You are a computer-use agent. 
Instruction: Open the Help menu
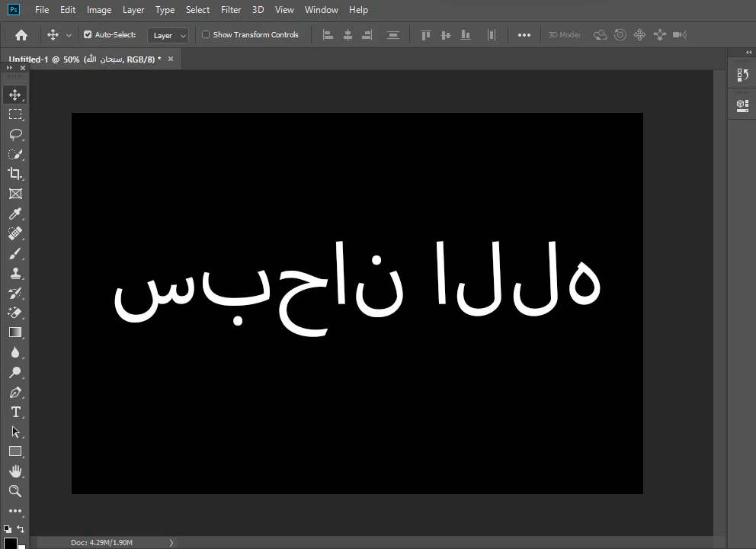pos(358,10)
